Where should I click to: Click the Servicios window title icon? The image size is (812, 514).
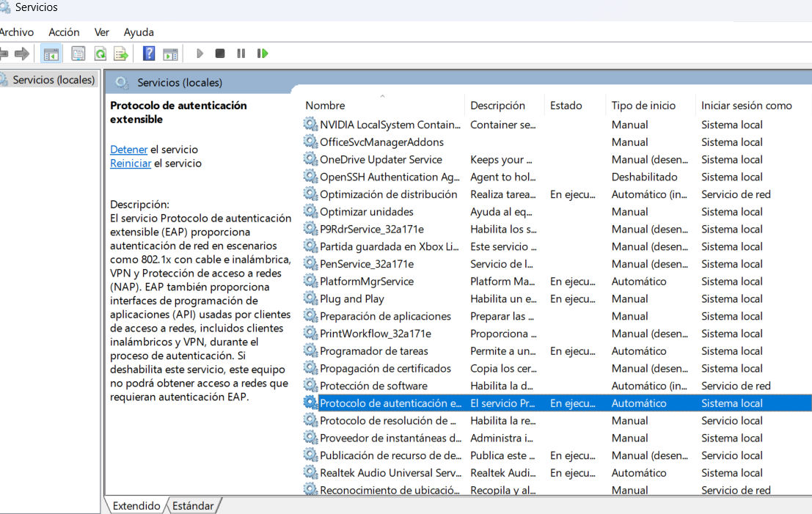pyautogui.click(x=4, y=7)
